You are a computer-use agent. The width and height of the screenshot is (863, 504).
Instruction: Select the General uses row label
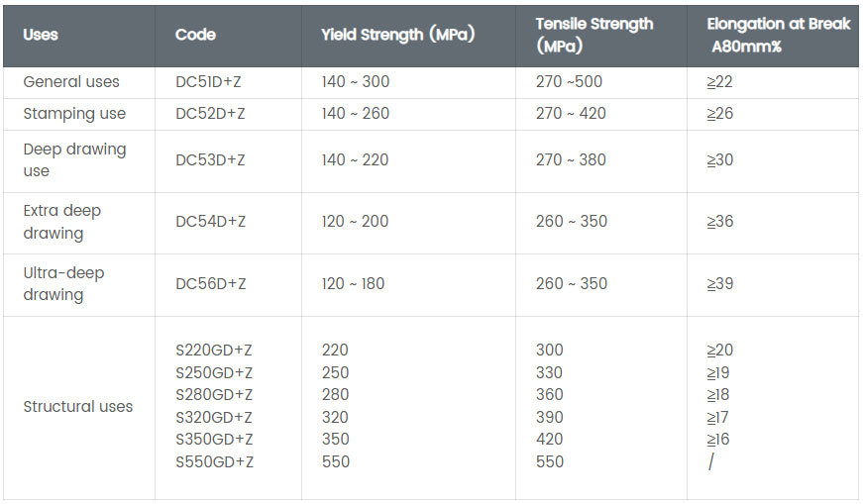71,82
